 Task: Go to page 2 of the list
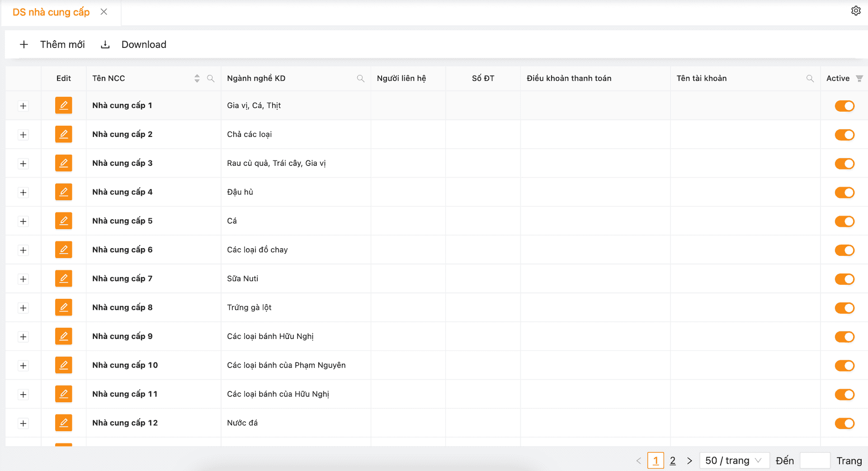point(673,461)
